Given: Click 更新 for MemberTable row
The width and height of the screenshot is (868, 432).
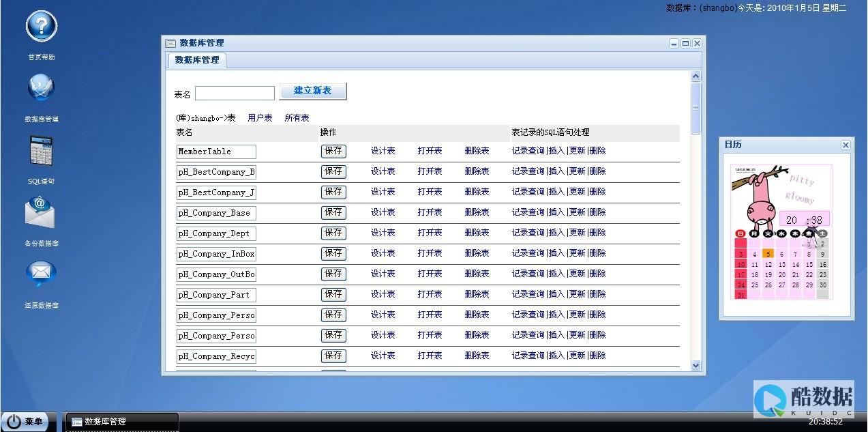Looking at the screenshot, I should tap(577, 151).
